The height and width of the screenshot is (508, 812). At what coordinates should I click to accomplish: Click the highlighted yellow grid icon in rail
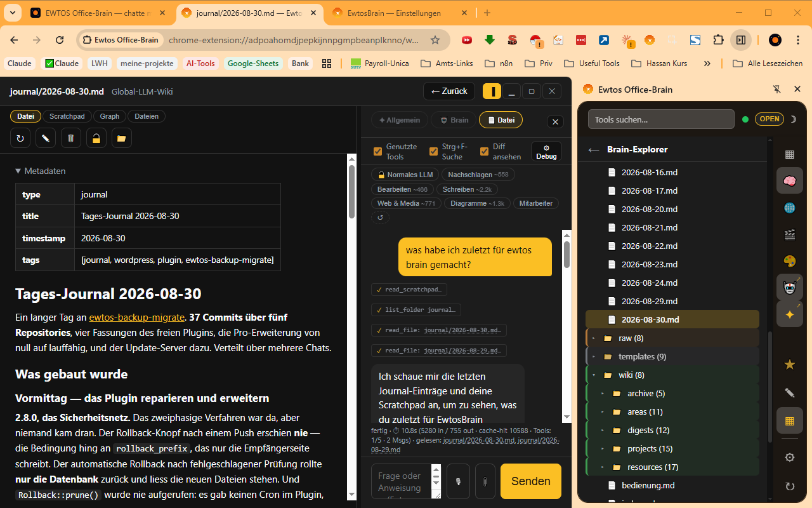pyautogui.click(x=790, y=420)
